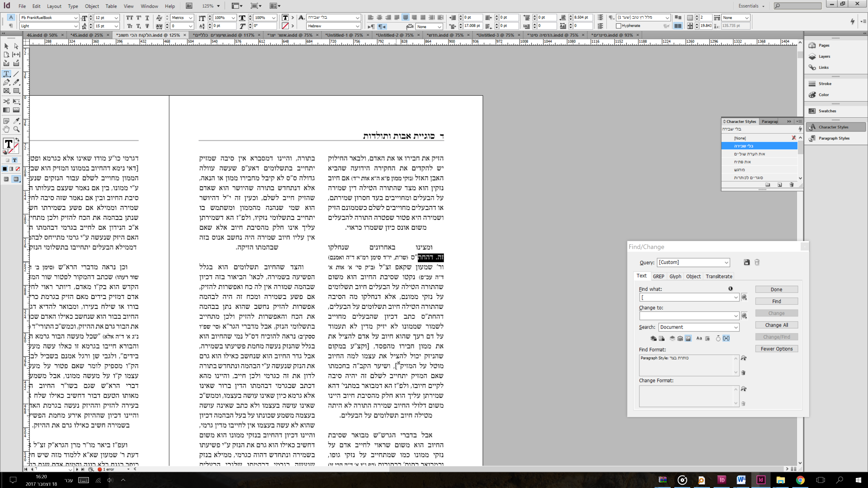Select the Rectangle tool
This screenshot has width=868, height=488.
click(x=16, y=91)
